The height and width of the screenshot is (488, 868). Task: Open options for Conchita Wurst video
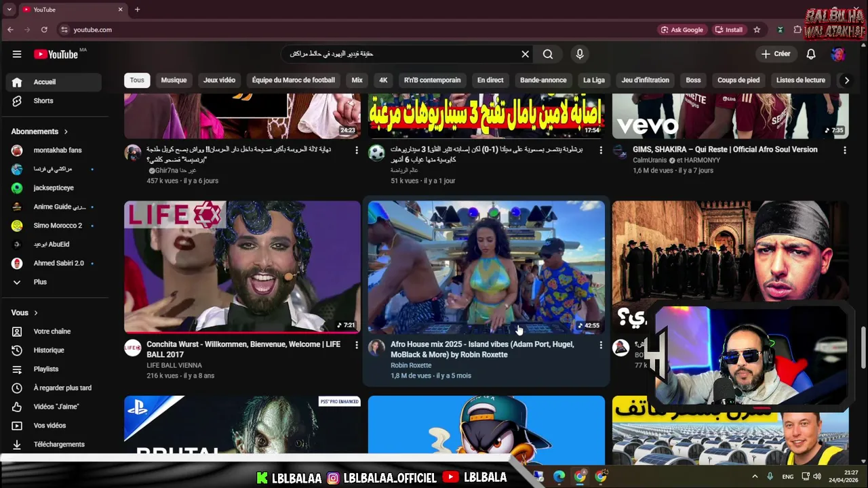coord(357,345)
